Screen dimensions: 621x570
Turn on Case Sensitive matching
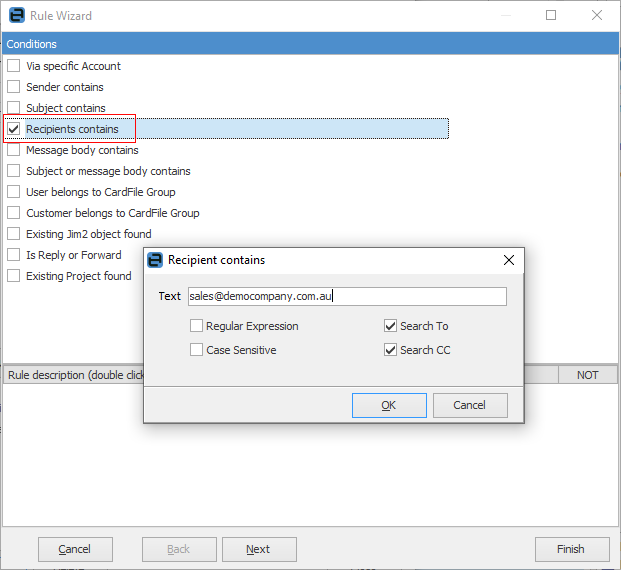(x=196, y=350)
